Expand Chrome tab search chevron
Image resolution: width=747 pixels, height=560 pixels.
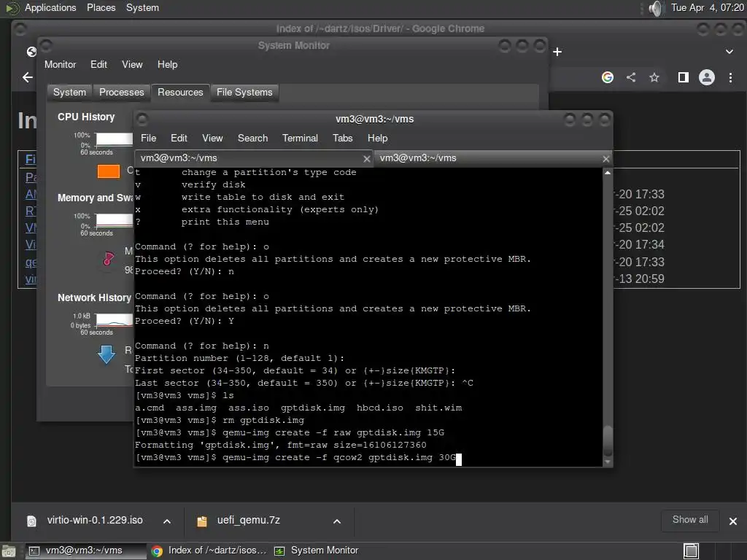(729, 52)
